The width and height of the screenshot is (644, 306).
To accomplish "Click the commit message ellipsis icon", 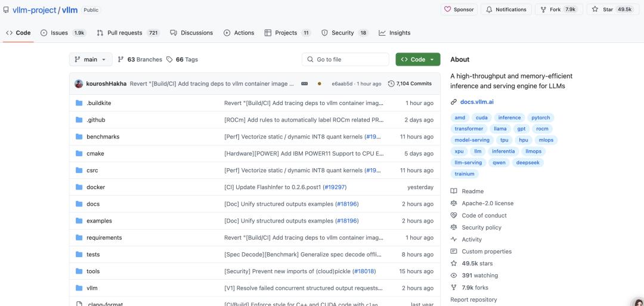I will pos(305,84).
